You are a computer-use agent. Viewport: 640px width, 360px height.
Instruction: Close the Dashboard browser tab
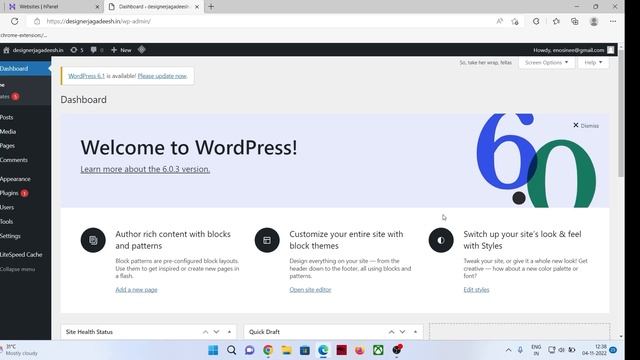point(197,7)
